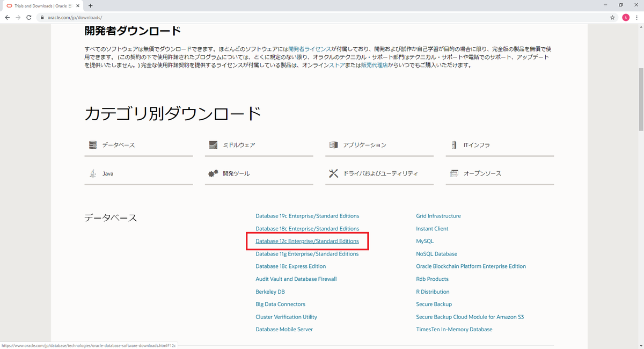Open the Secure Backup link

[x=434, y=304]
